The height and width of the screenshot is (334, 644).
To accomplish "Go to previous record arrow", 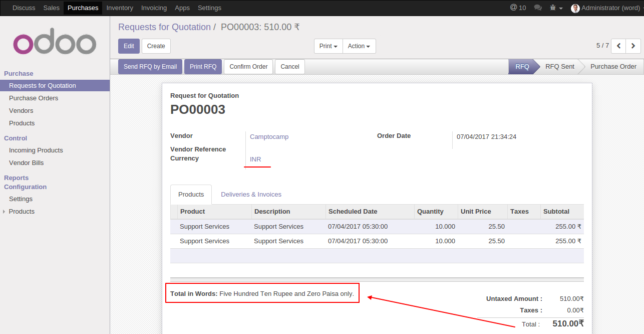I will [x=618, y=46].
